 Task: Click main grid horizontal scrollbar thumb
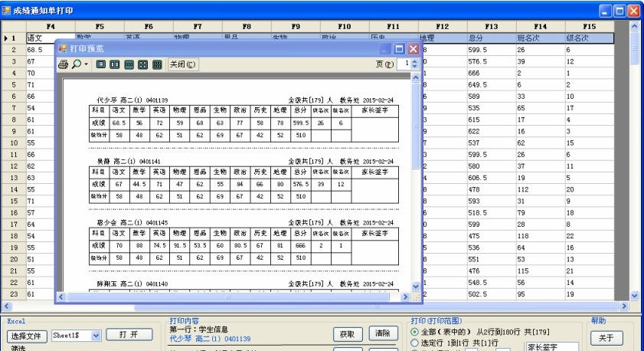[376, 307]
